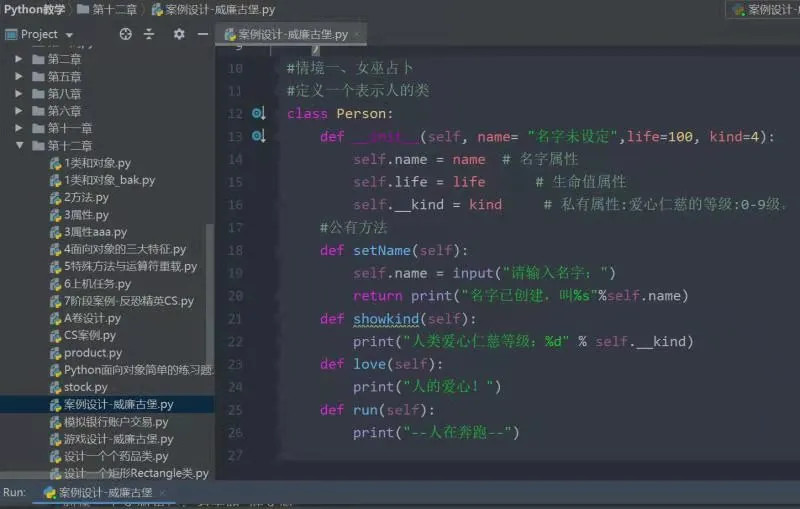
Task: Open product.py in the project tree
Action: click(92, 353)
